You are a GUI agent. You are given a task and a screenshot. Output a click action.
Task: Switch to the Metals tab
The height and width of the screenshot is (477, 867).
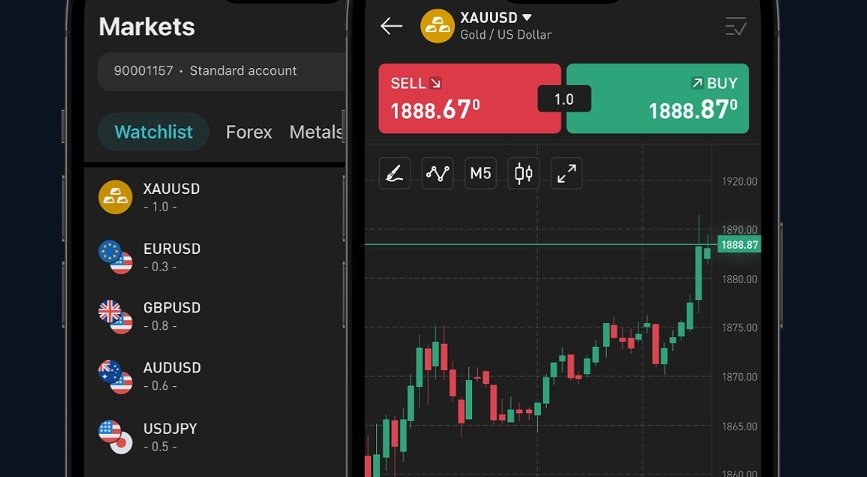point(316,132)
